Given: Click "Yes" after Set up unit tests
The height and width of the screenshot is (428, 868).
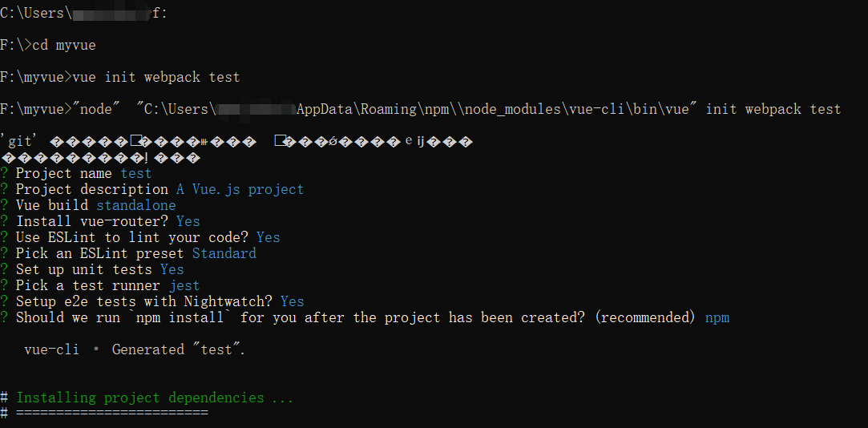Looking at the screenshot, I should (172, 269).
